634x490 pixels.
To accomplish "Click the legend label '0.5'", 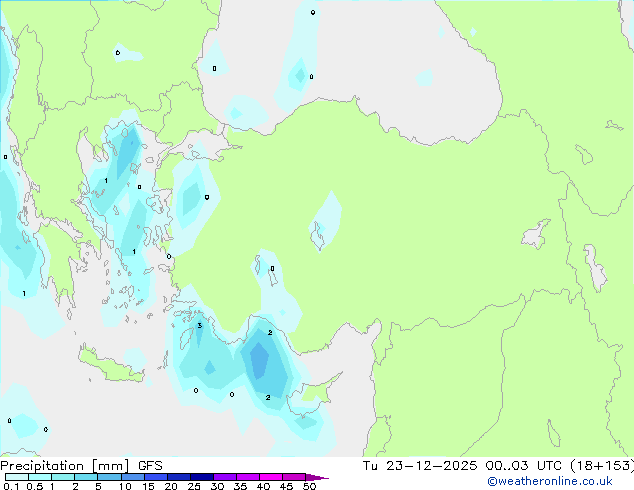I will [x=35, y=486].
